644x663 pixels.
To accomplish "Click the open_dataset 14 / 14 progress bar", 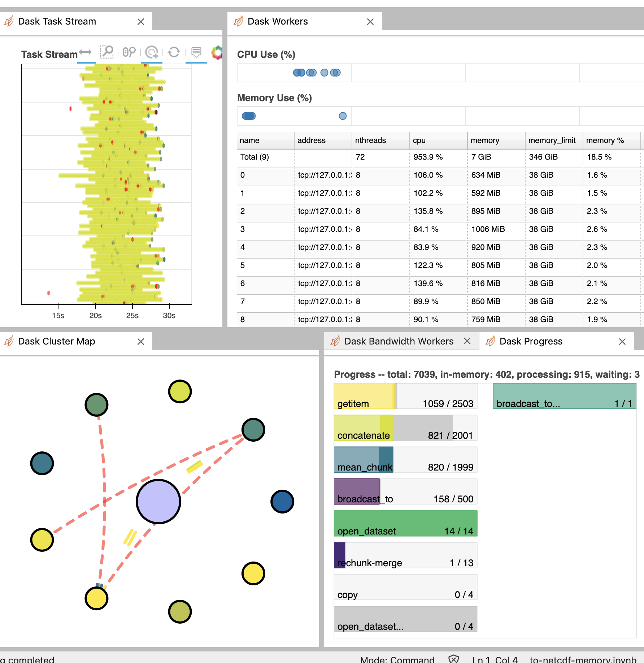I will pyautogui.click(x=405, y=523).
